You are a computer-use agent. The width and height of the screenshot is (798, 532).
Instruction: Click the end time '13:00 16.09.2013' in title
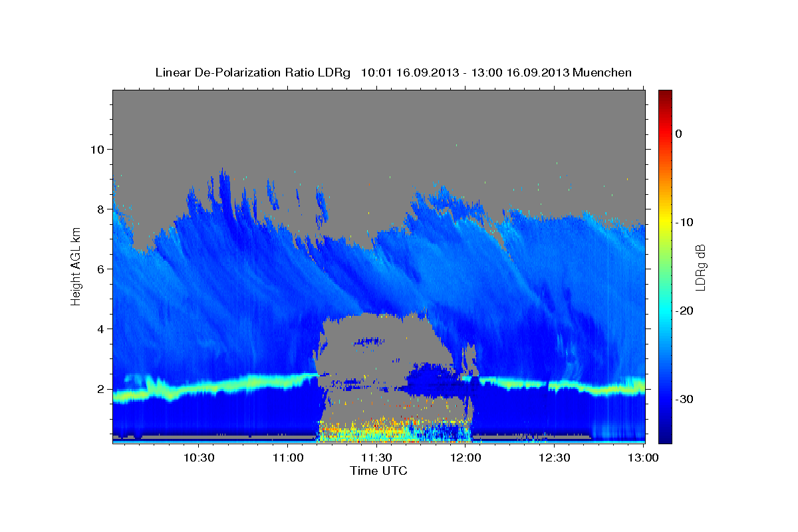[x=520, y=72]
